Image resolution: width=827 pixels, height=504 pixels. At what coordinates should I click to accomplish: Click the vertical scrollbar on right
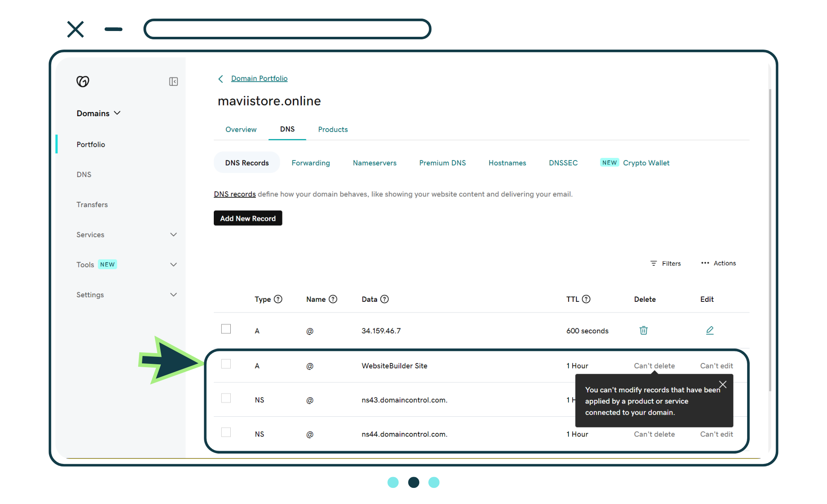(x=770, y=240)
